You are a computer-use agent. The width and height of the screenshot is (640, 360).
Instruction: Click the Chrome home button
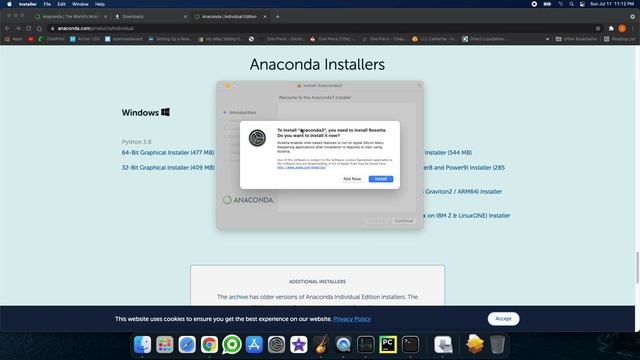tap(39, 28)
